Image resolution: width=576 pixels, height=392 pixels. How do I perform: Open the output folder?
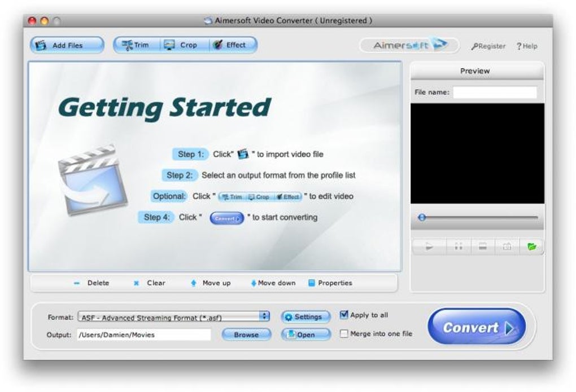pyautogui.click(x=306, y=334)
